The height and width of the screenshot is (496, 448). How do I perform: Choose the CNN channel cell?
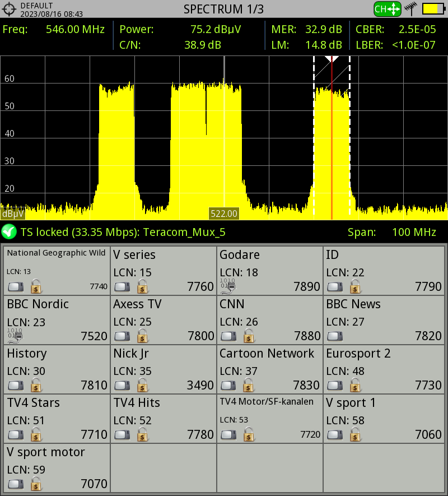click(270, 320)
